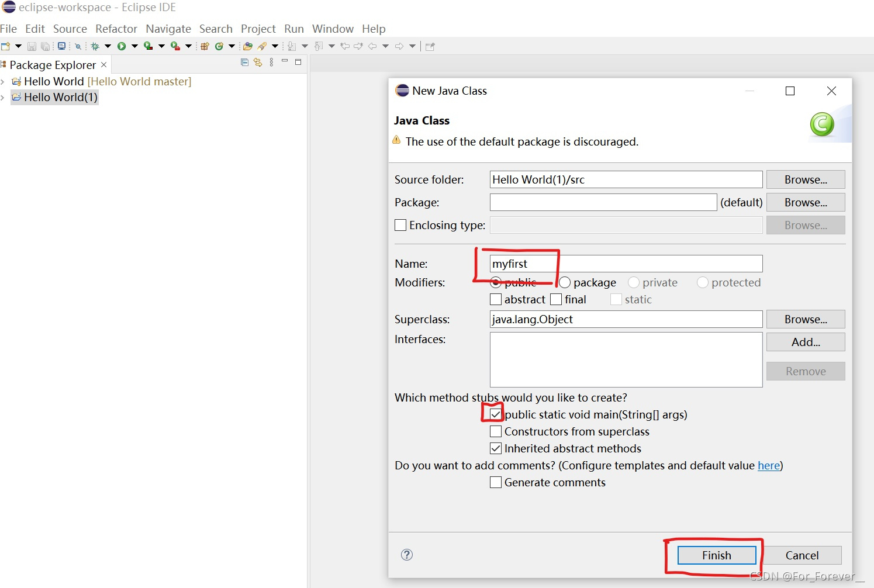Expand the Hello World master project
The width and height of the screenshot is (874, 588).
(x=3, y=81)
